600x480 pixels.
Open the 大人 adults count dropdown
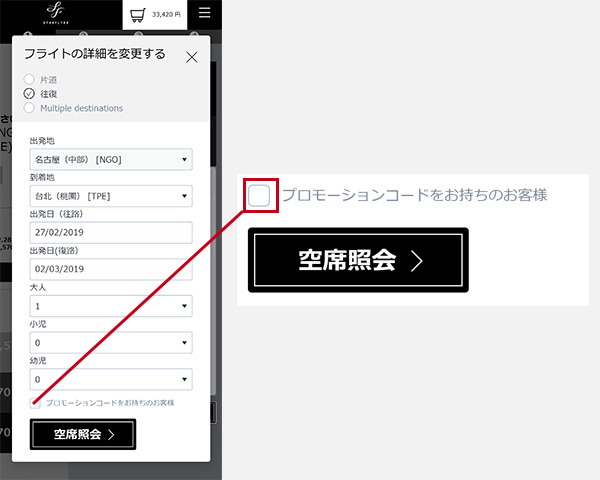(111, 306)
